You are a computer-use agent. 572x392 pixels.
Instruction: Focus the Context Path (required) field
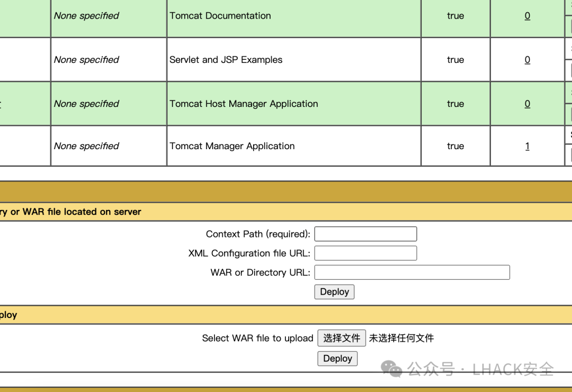click(x=365, y=234)
